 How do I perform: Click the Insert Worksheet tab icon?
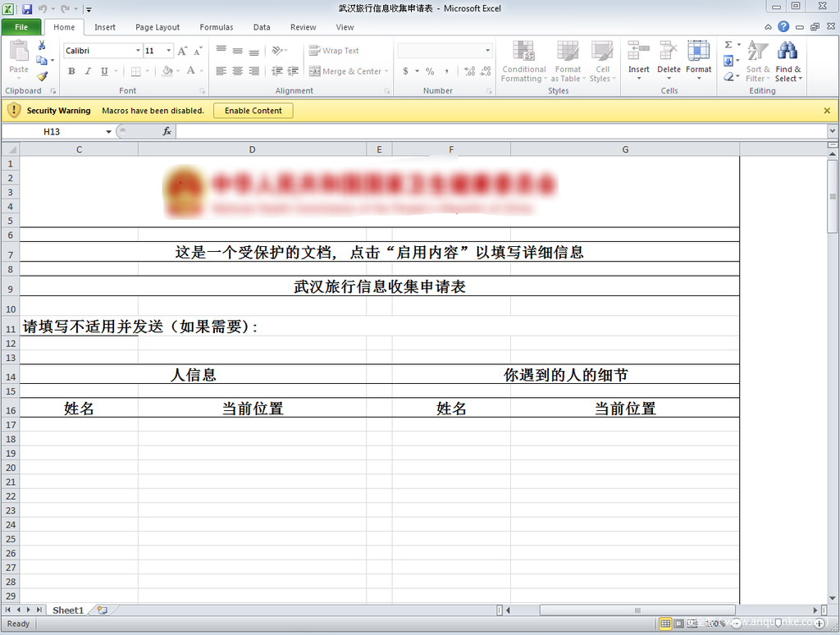point(103,610)
